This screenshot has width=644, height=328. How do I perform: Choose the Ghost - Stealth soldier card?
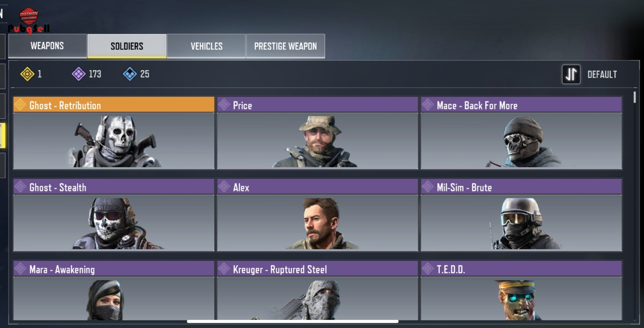tap(114, 215)
